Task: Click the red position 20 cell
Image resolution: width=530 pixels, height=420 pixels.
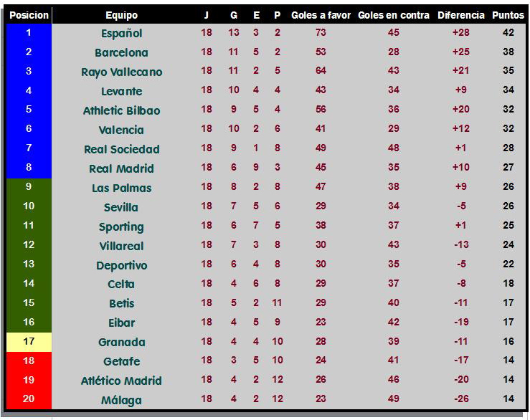Action: 29,399
